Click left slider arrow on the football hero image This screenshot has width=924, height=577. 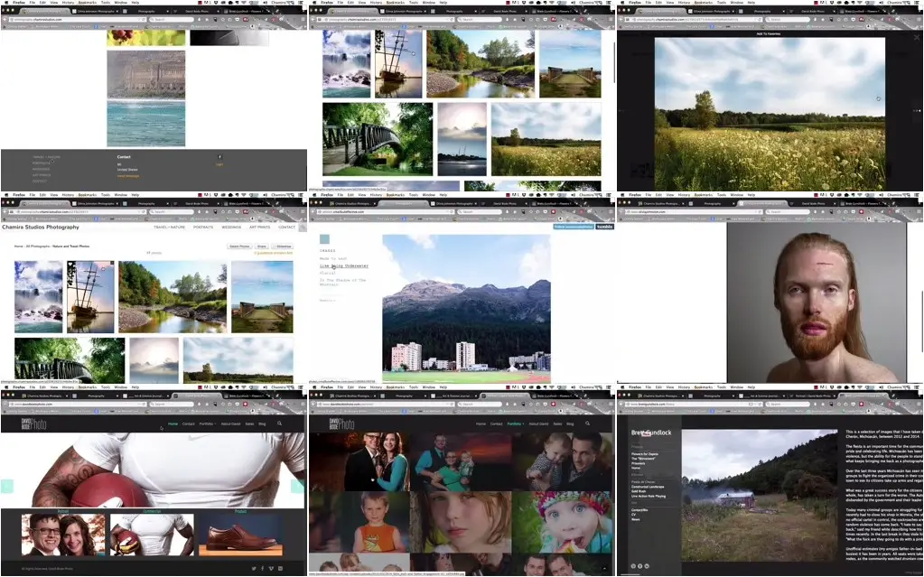(x=6, y=486)
